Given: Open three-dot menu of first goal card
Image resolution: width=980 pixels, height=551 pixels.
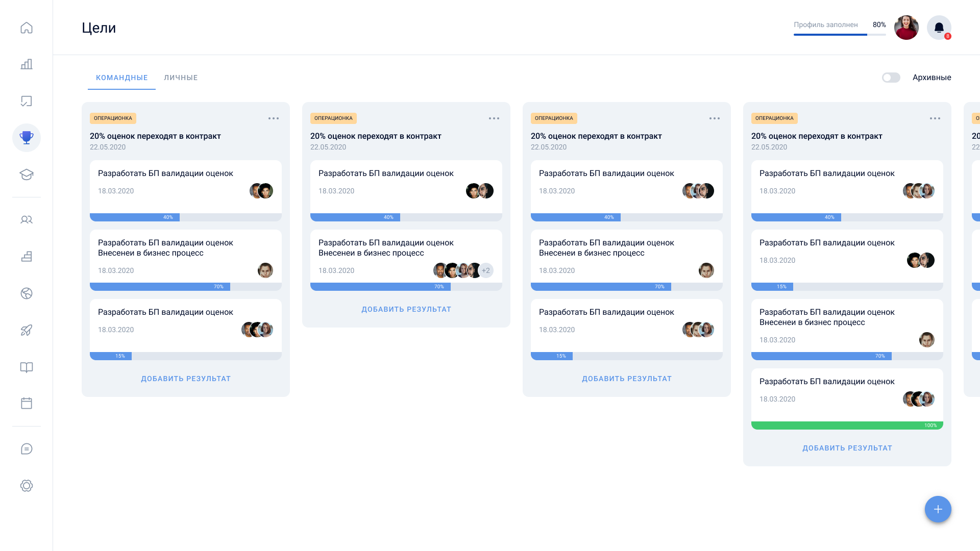Looking at the screenshot, I should pos(274,118).
